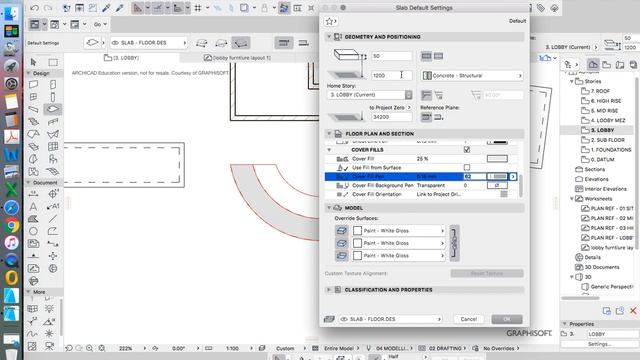Image resolution: width=640 pixels, height=360 pixels.
Task: Switch to lobby furniture layout tab
Action: click(x=238, y=58)
